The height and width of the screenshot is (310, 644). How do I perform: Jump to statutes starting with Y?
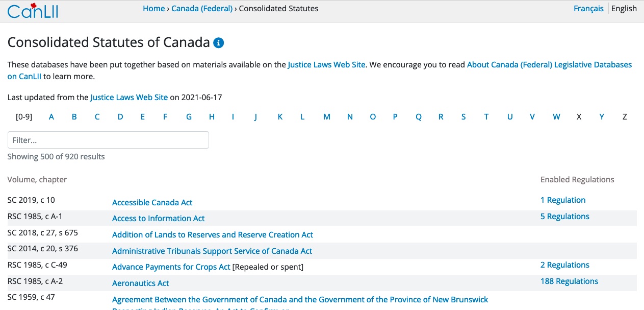[x=602, y=117]
